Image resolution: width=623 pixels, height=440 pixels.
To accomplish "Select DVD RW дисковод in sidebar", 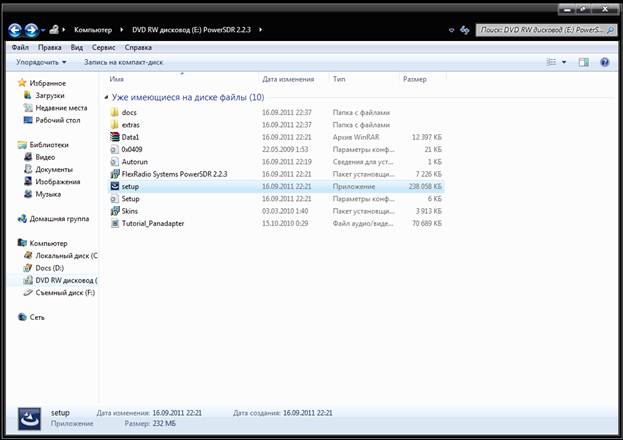I will click(61, 280).
